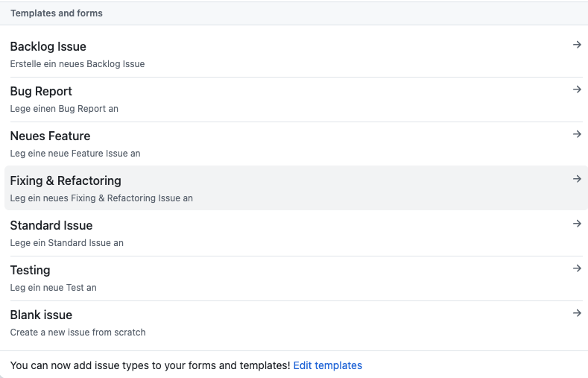Click 'Lege ein Standard Issue an' description
The height and width of the screenshot is (378, 588).
point(67,242)
